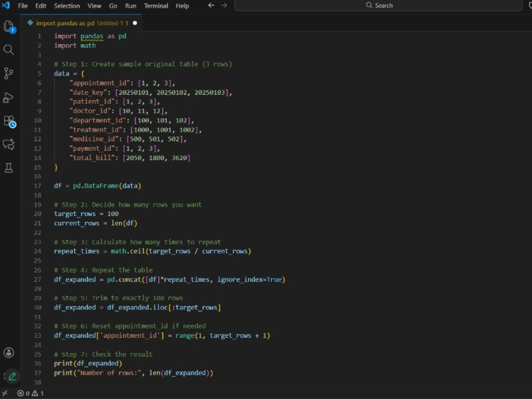Open the Search view in activity bar
The image size is (532, 399).
coord(9,50)
